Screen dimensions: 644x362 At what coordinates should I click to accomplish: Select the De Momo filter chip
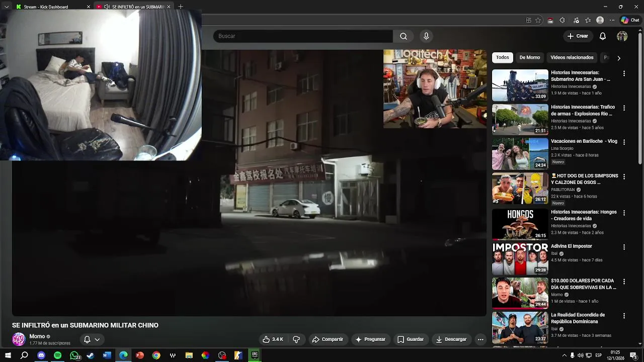click(529, 57)
